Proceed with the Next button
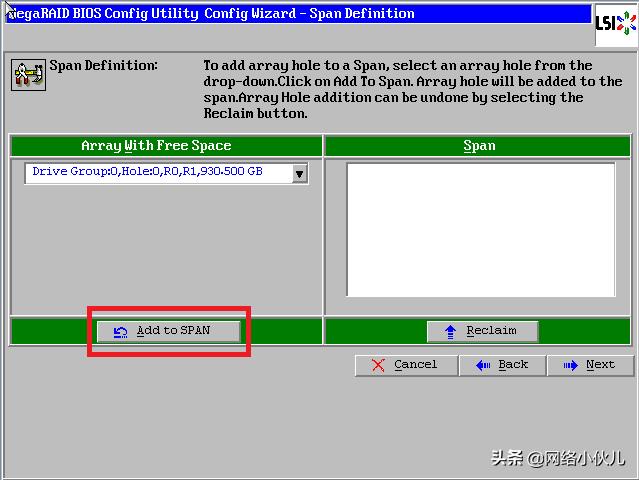 pos(591,365)
